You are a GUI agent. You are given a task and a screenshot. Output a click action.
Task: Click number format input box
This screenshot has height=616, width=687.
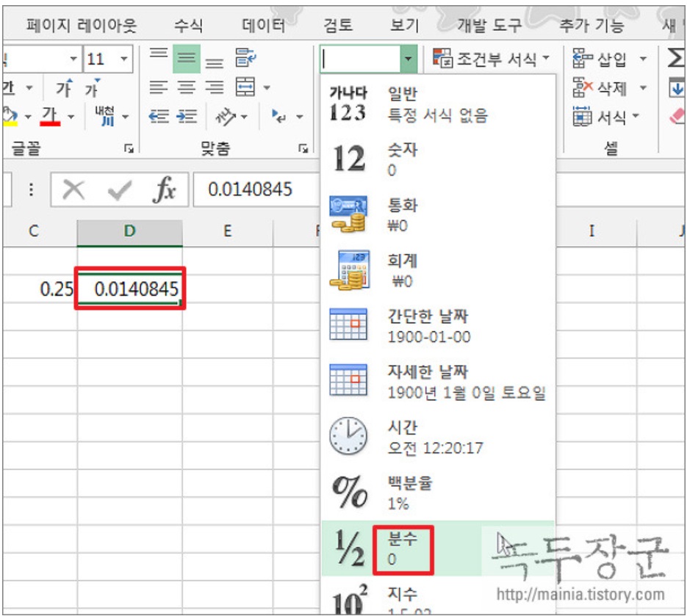point(360,59)
